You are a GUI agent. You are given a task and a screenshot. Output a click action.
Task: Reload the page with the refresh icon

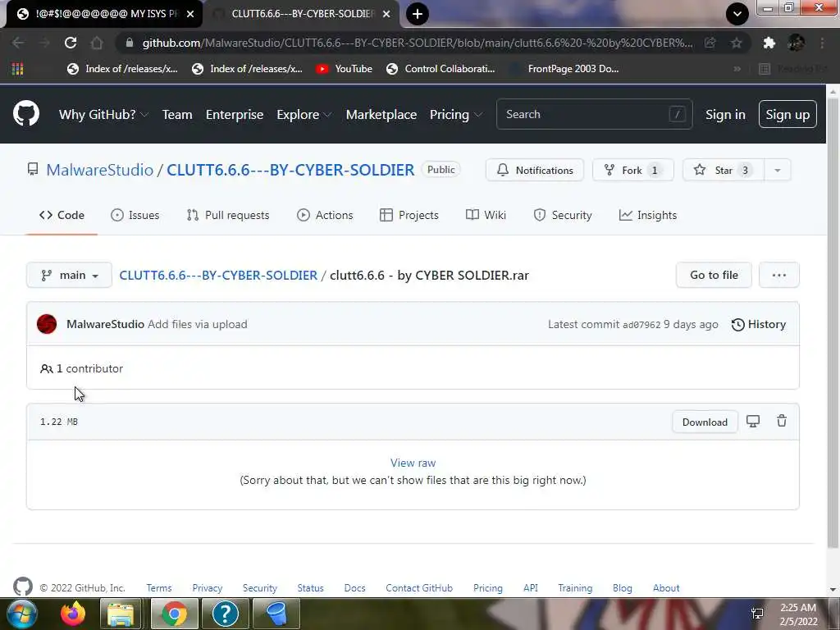pyautogui.click(x=71, y=43)
